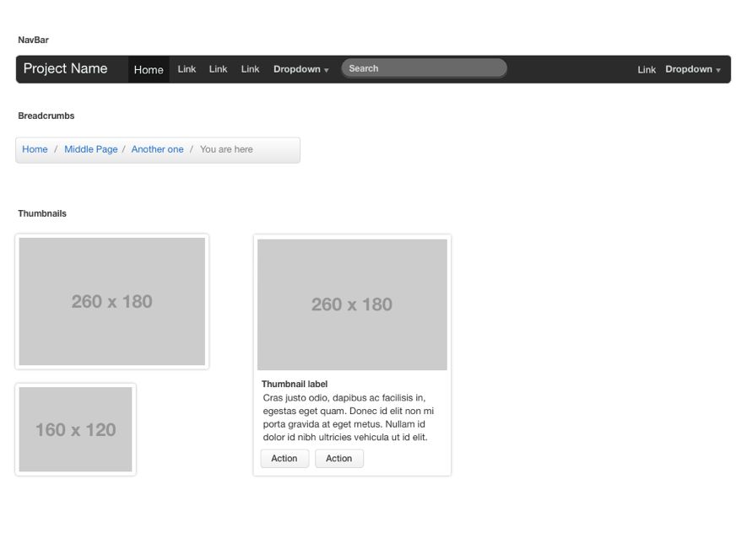Select the Home item in the navbar
This screenshot has height=560, width=747.
point(149,69)
